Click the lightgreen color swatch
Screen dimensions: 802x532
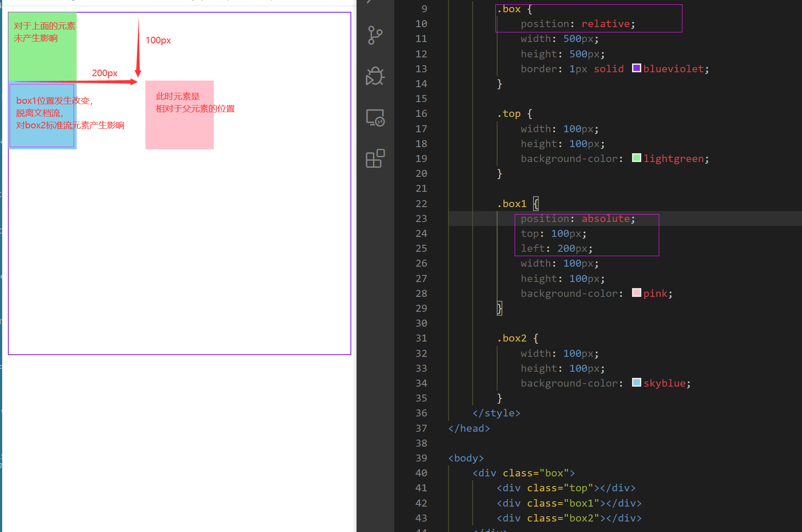click(637, 158)
